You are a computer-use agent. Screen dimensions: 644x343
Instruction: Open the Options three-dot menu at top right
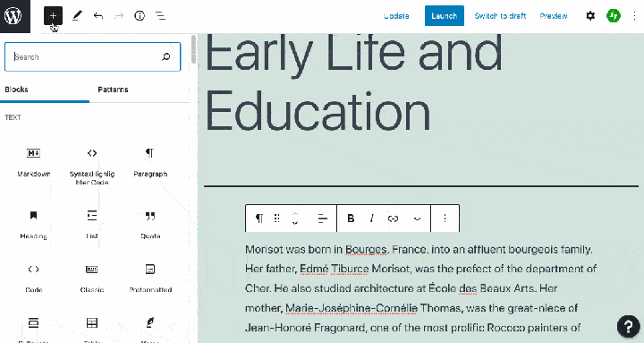[634, 16]
